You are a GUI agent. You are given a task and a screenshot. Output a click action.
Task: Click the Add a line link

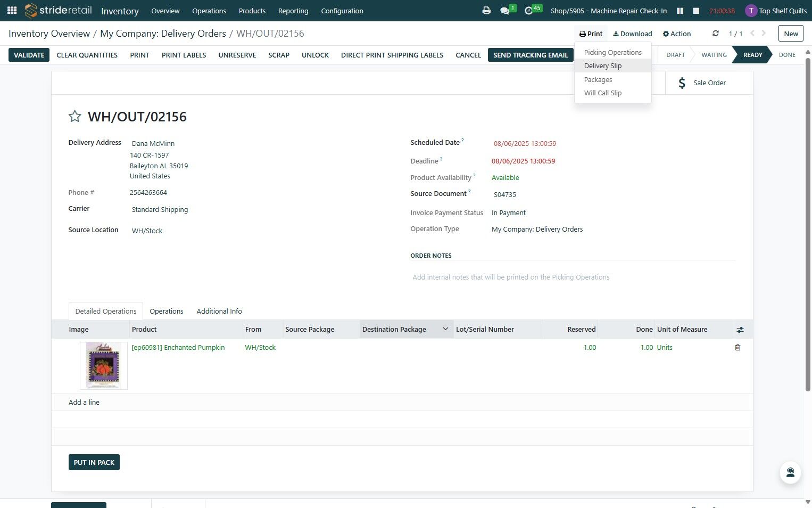click(84, 403)
